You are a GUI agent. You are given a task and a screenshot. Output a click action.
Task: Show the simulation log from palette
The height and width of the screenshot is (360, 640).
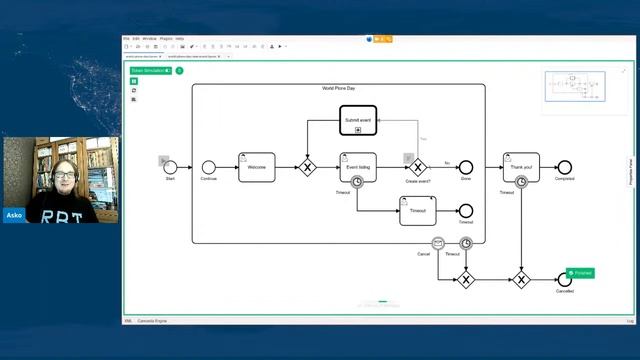pyautogui.click(x=134, y=100)
